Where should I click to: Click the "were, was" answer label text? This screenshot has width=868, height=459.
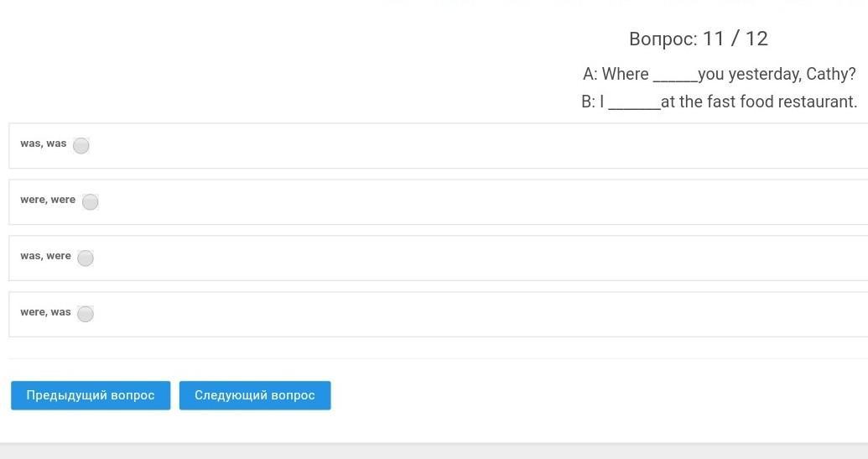pos(46,312)
